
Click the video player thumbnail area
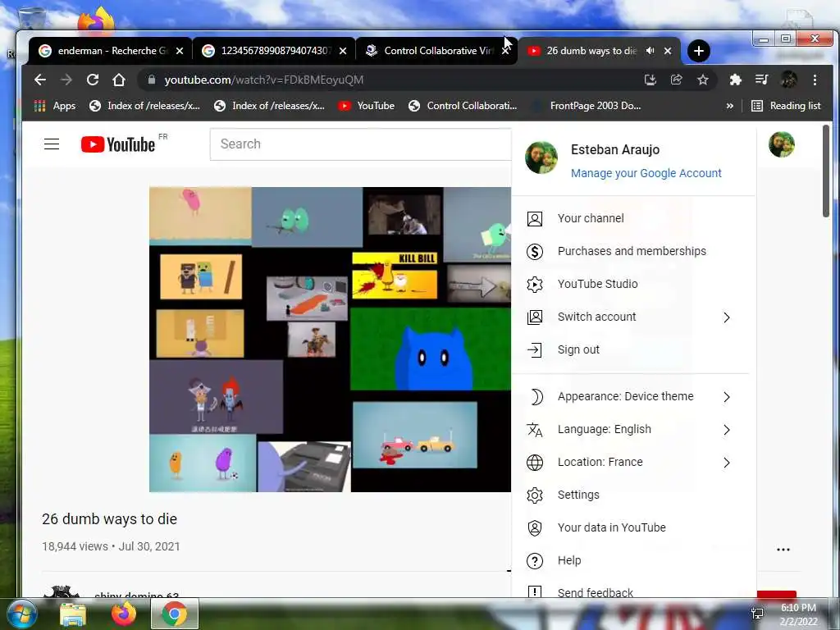coord(330,339)
